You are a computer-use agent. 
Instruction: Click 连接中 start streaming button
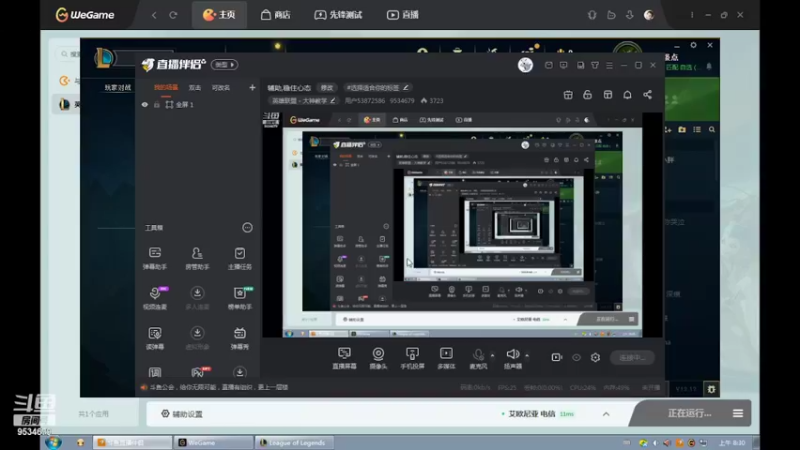pos(632,358)
